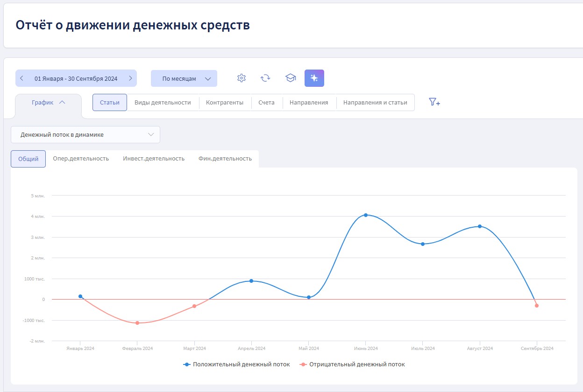Select the 'Виды деятельности' view button

163,103
